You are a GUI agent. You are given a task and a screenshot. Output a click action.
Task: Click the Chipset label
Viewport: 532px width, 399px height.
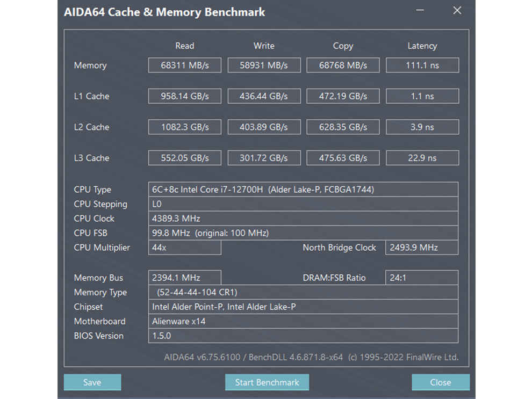pos(88,307)
